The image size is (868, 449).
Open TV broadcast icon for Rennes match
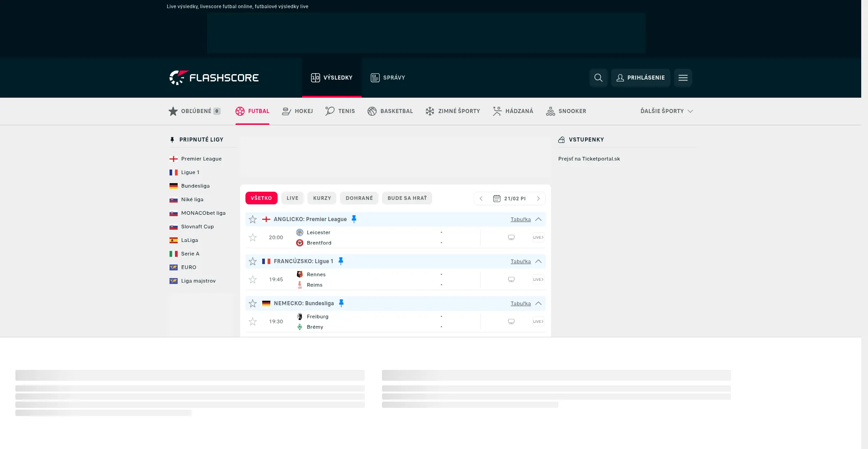click(x=511, y=279)
